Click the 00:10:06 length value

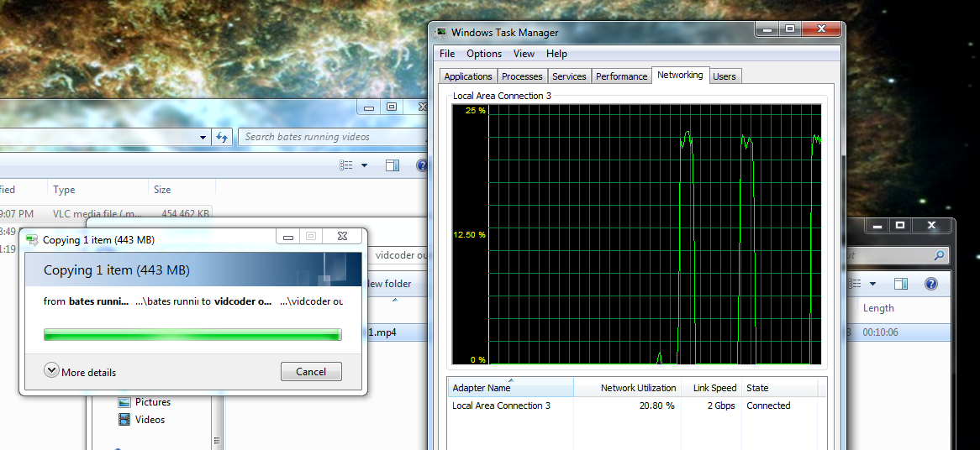[880, 332]
